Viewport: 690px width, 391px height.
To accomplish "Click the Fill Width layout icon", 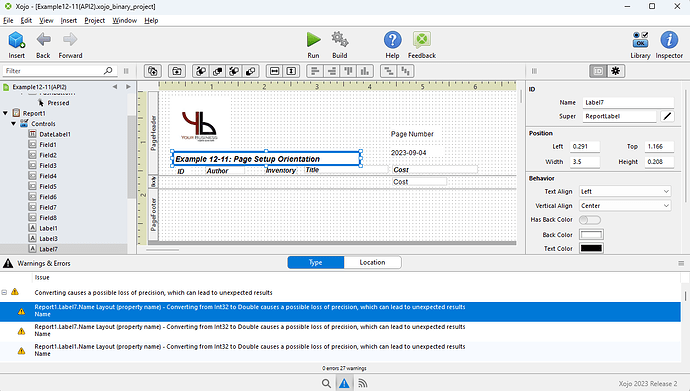I will 275,71.
